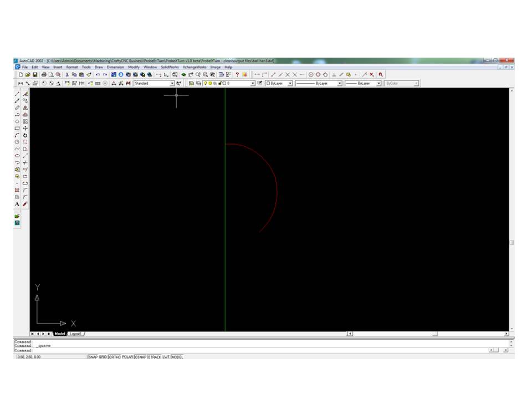Select the Erase modify tool
Viewport: 532px width, 399px height.
tap(25, 94)
